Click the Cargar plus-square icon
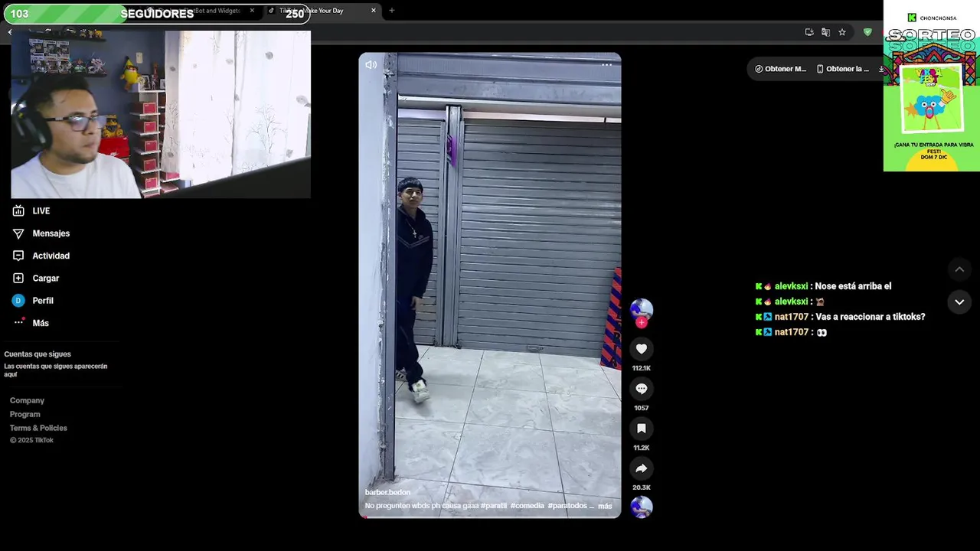Image resolution: width=980 pixels, height=551 pixels. (18, 279)
